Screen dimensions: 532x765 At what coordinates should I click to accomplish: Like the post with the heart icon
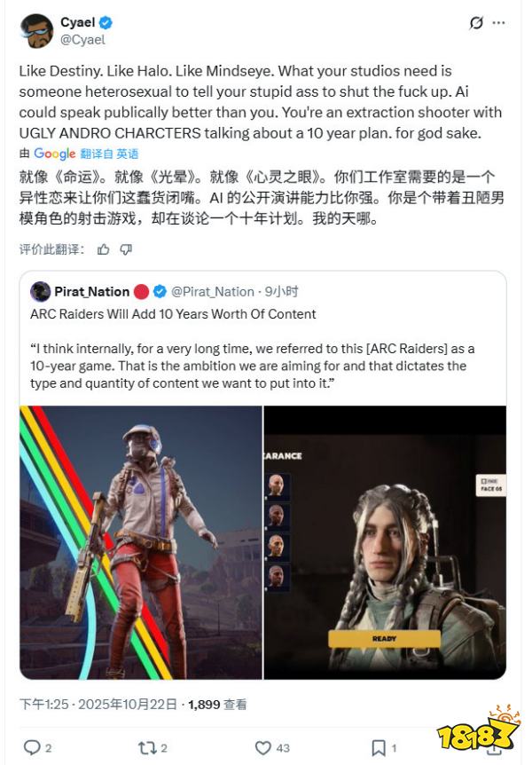[x=263, y=747]
